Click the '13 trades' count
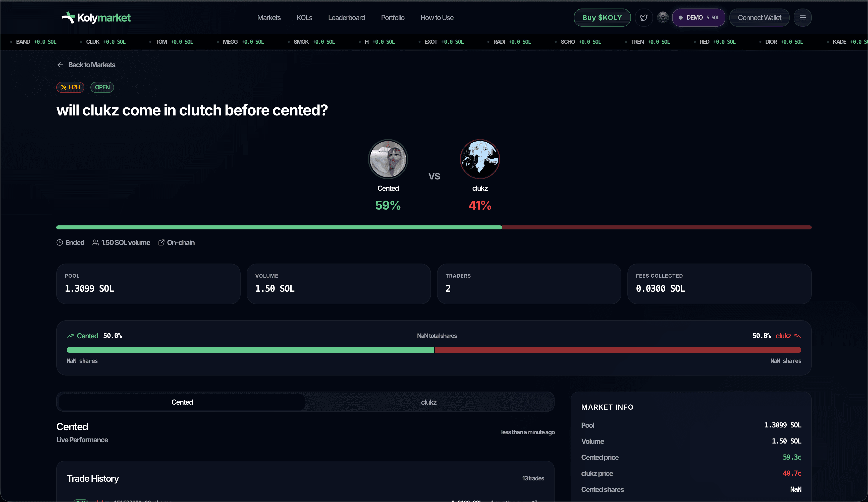Viewport: 868px width, 502px height. click(x=533, y=478)
